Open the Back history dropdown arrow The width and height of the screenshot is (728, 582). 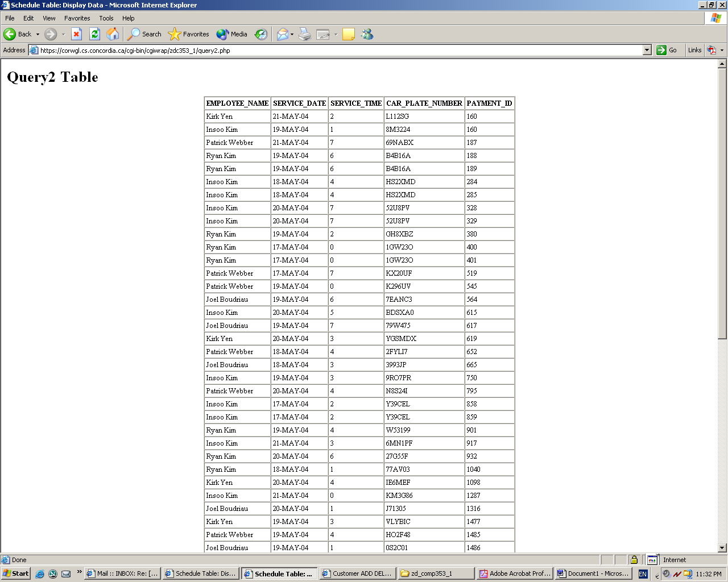pos(38,34)
